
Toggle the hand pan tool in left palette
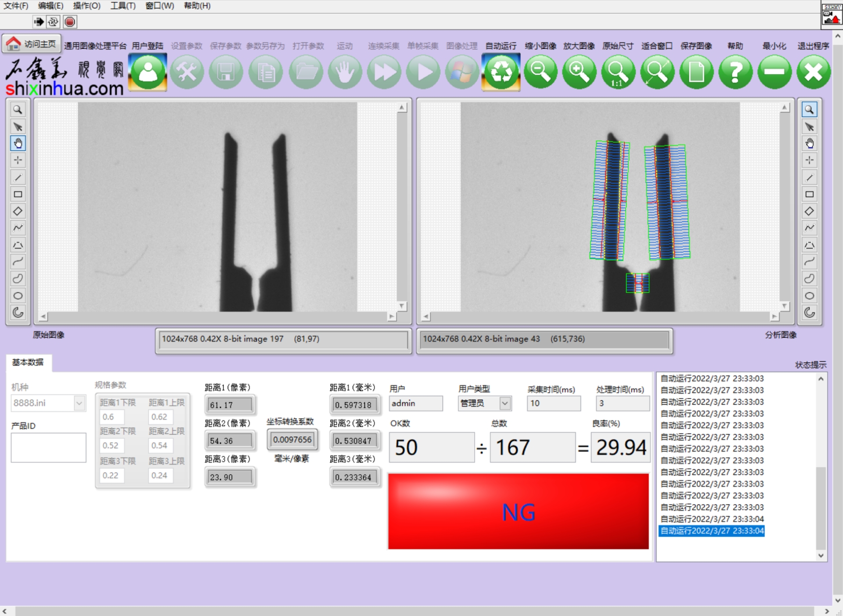click(18, 143)
